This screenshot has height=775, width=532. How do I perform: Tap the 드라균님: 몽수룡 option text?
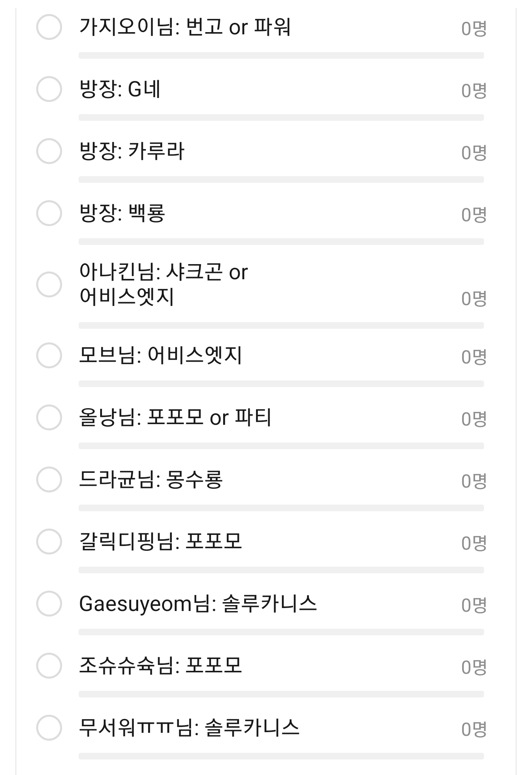point(151,479)
